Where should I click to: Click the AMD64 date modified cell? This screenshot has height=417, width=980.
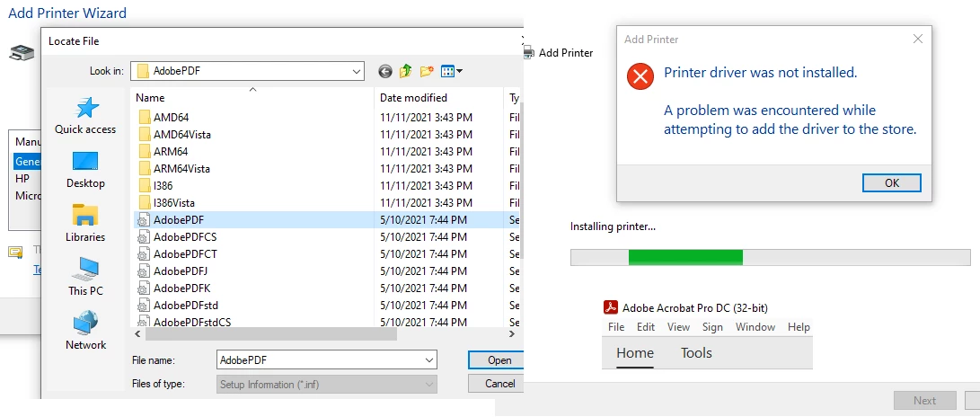(427, 117)
